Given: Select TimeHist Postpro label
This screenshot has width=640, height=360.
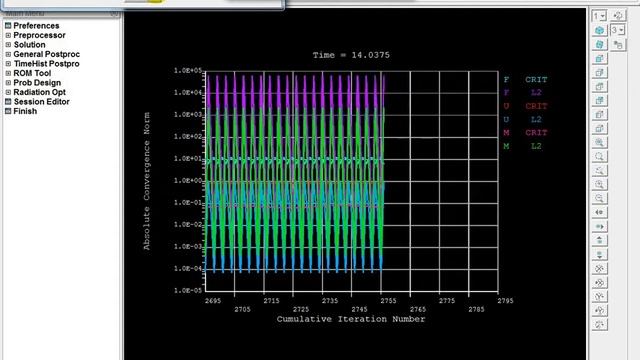Looking at the screenshot, I should [x=47, y=64].
